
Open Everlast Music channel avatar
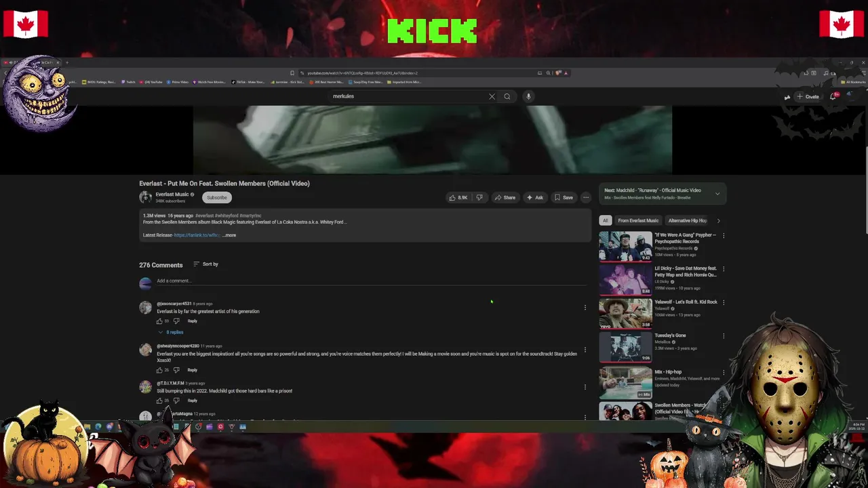click(145, 197)
